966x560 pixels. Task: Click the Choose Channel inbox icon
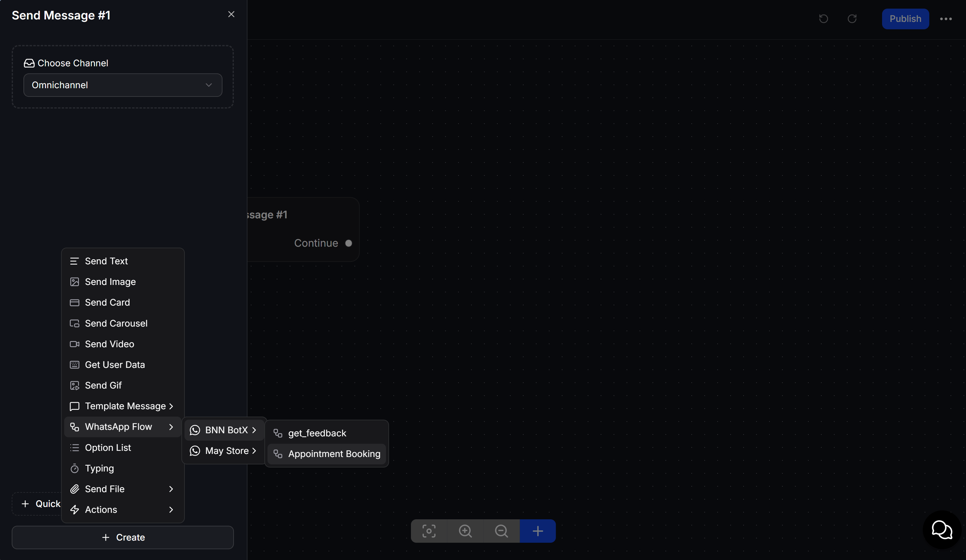click(x=29, y=63)
